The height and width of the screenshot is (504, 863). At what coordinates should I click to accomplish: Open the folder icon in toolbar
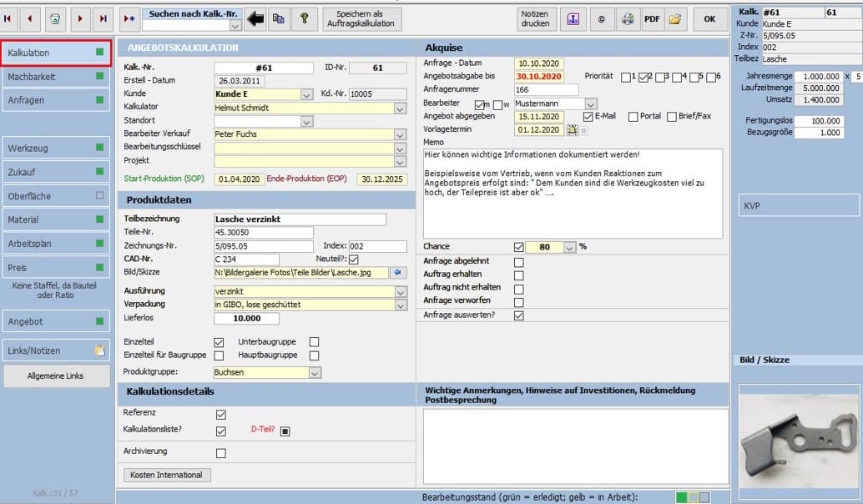[674, 18]
